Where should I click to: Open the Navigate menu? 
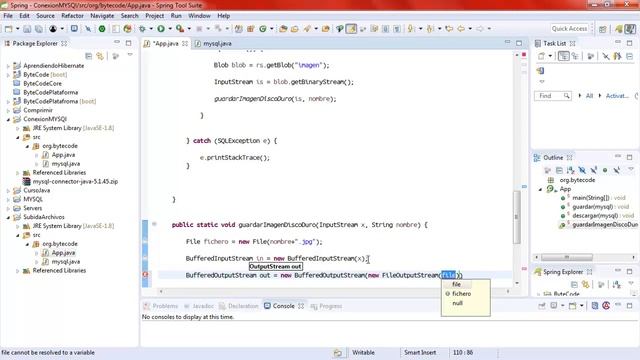click(102, 16)
